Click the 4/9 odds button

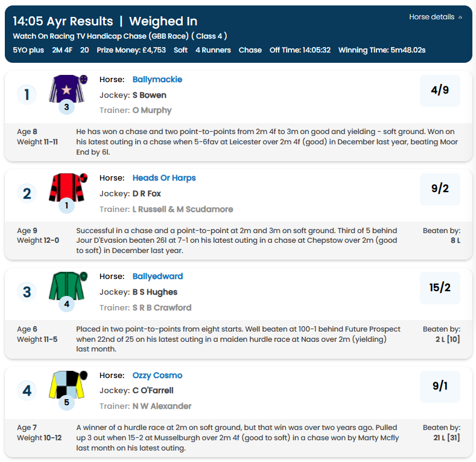[x=440, y=91]
